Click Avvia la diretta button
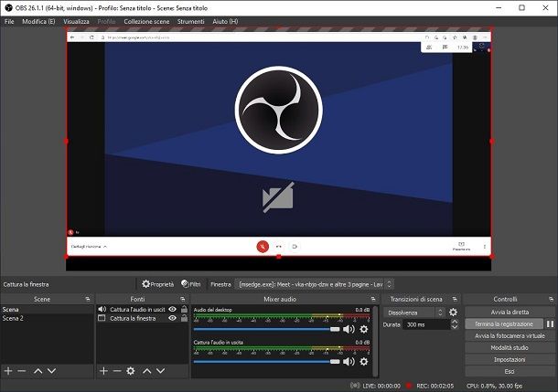The width and height of the screenshot is (558, 392). [x=510, y=312]
